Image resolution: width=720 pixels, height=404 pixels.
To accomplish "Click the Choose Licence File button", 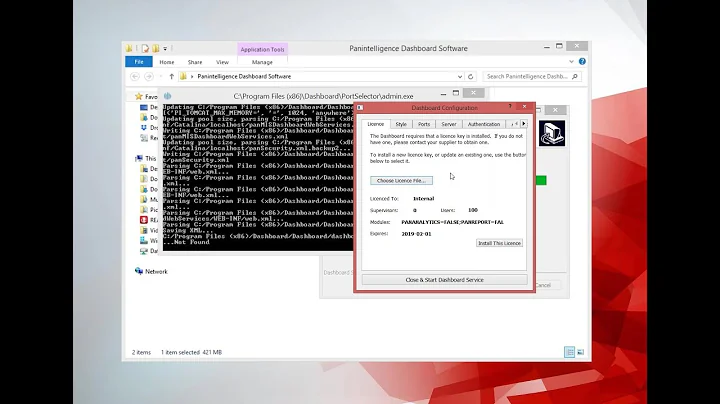I will [x=401, y=181].
